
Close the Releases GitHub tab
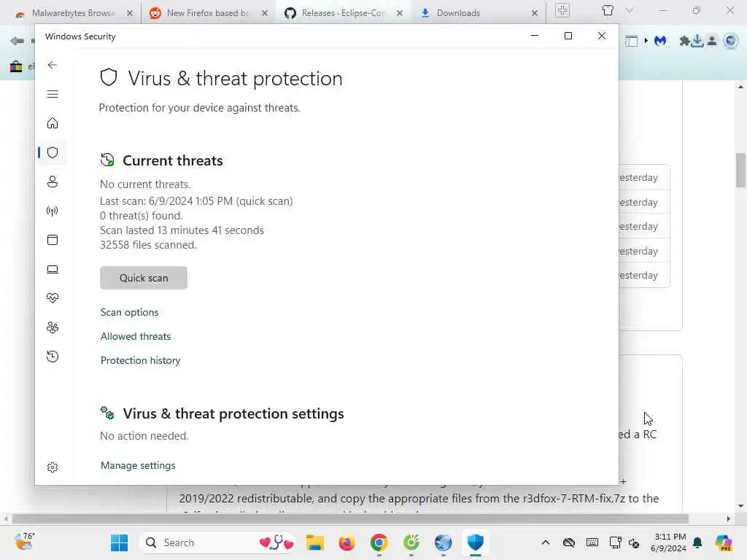pyautogui.click(x=400, y=13)
